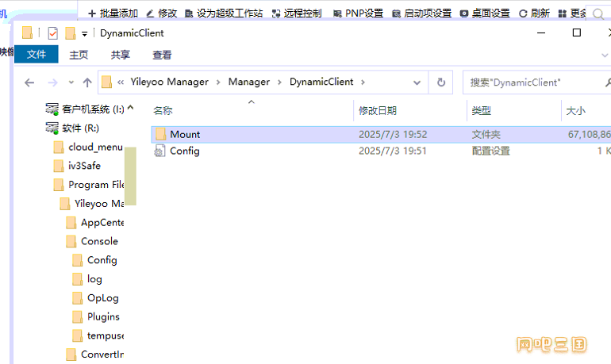Switch to the 共享 ribbon tab
The height and width of the screenshot is (364, 611).
tap(120, 55)
